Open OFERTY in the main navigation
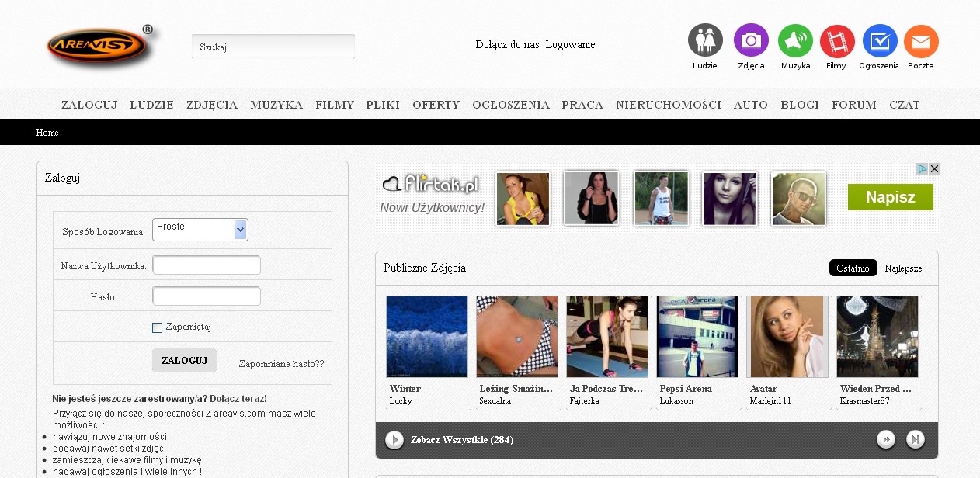Screen dimensions: 980x478 pyautogui.click(x=436, y=105)
